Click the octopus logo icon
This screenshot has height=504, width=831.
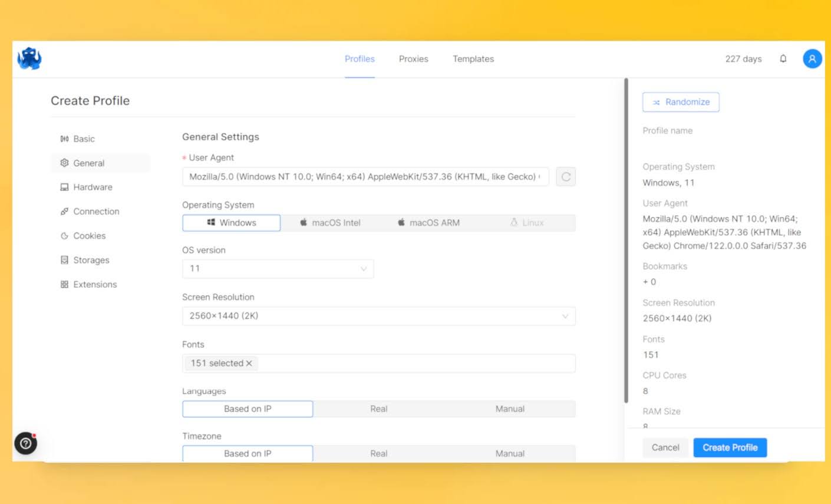pos(29,58)
